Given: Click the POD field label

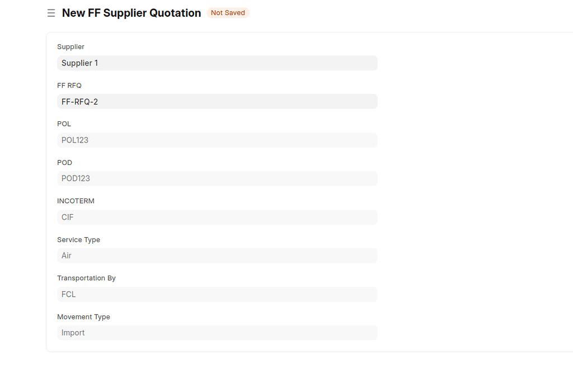Looking at the screenshot, I should coord(64,162).
